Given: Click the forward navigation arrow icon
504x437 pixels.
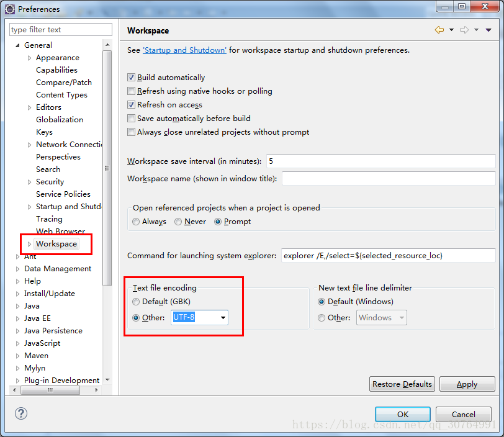Looking at the screenshot, I should coord(464,30).
